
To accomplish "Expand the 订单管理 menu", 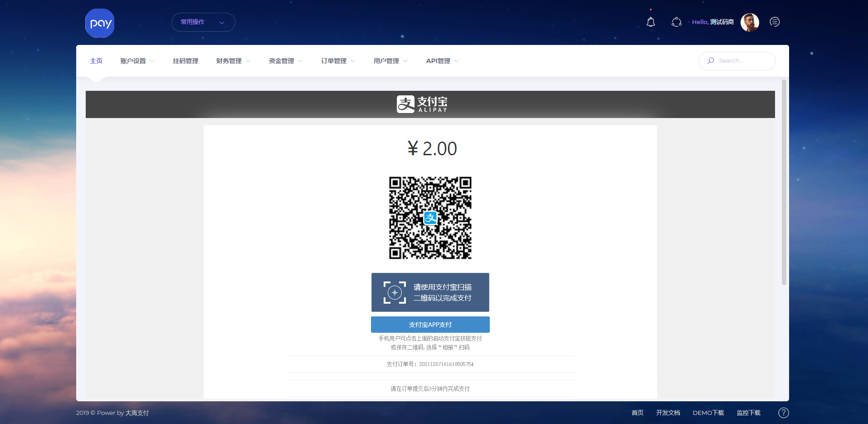I will point(338,61).
